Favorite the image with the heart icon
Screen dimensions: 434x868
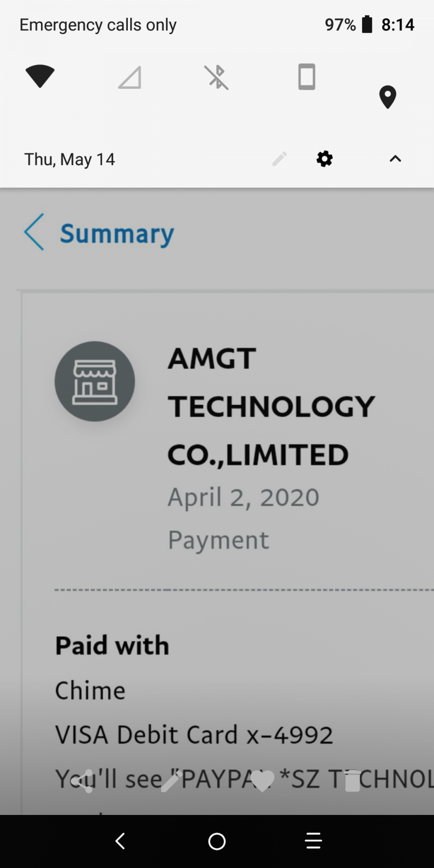coord(262,781)
